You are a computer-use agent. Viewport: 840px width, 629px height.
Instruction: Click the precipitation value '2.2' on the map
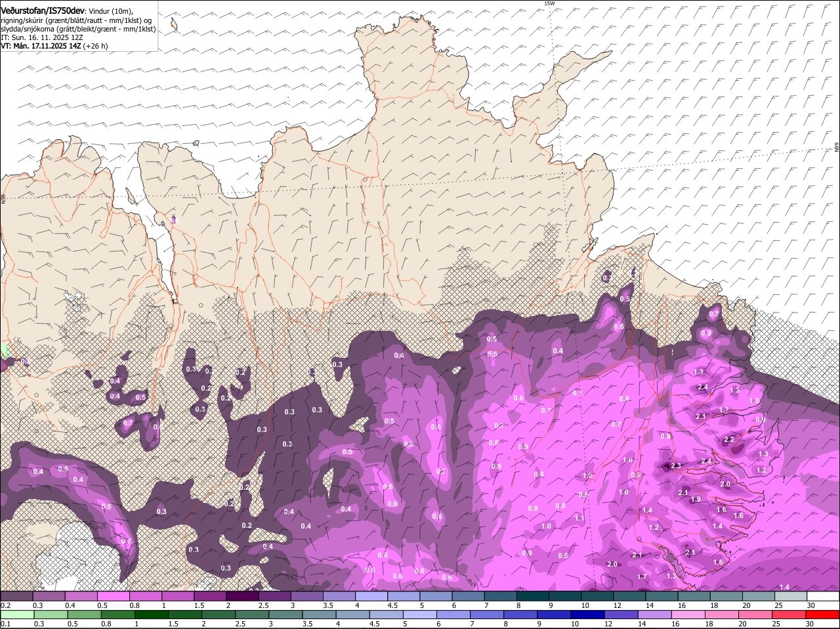[x=728, y=440]
